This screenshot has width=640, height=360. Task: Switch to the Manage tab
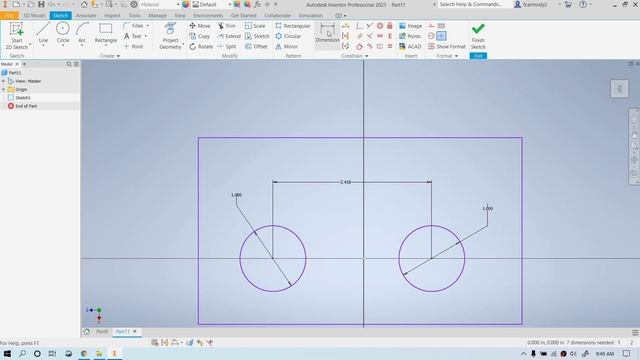158,16
